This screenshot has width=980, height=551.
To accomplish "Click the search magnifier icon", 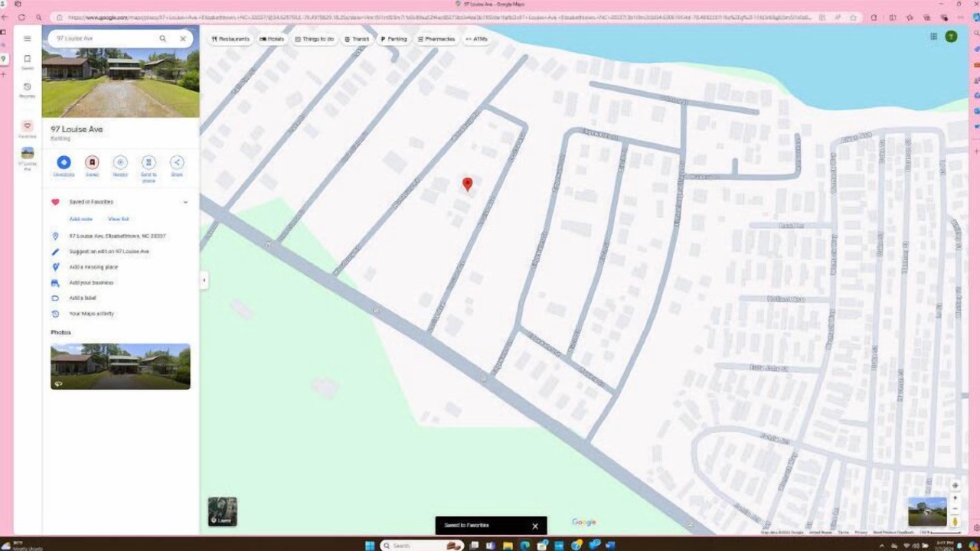I will [x=163, y=38].
